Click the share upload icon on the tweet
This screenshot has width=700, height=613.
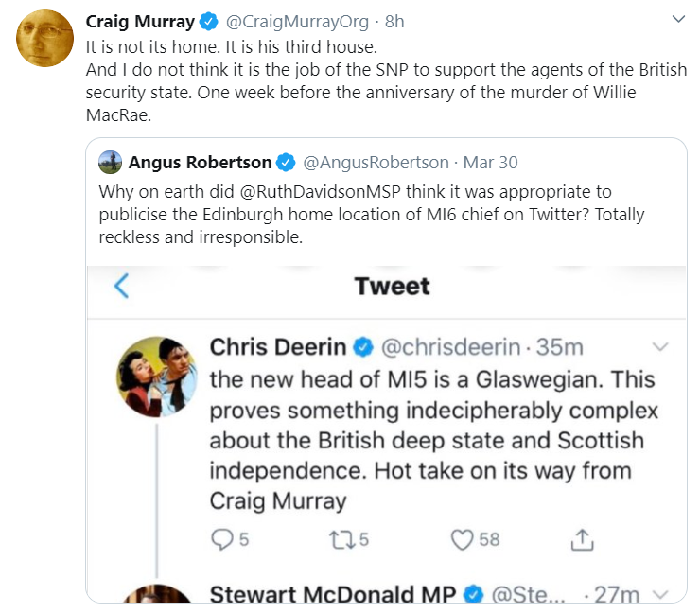[x=582, y=539]
